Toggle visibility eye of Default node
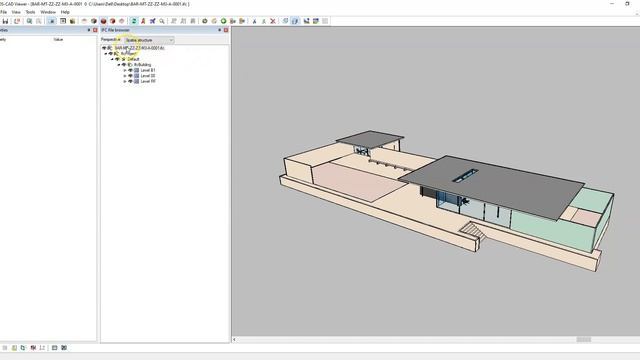 tap(118, 59)
